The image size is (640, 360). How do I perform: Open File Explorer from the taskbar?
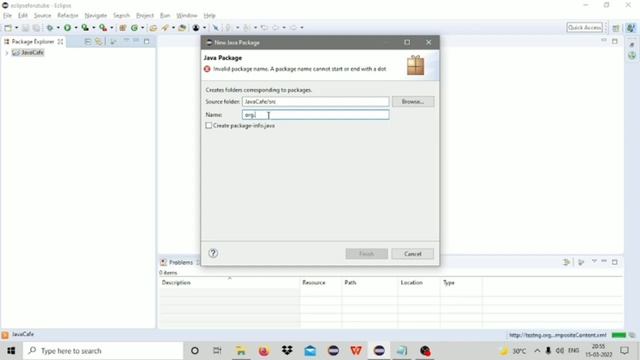pyautogui.click(x=241, y=351)
